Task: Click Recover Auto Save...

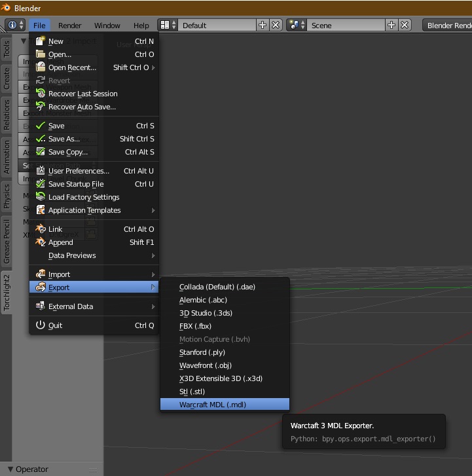Action: tap(94, 107)
